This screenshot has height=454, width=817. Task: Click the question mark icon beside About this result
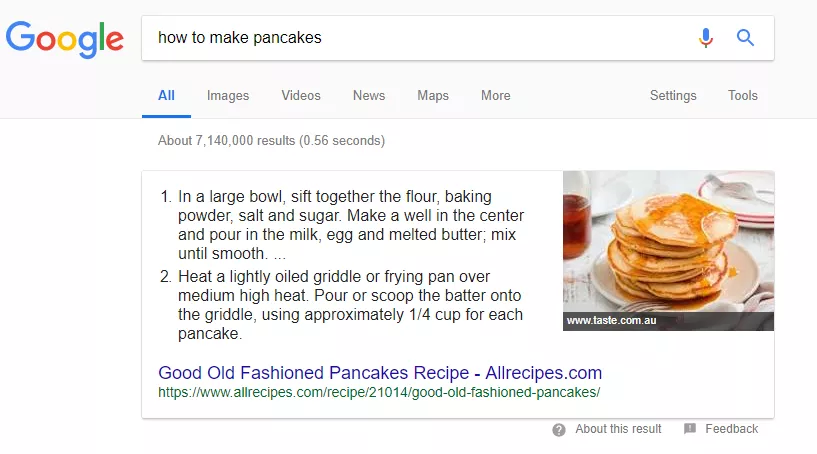(x=559, y=430)
